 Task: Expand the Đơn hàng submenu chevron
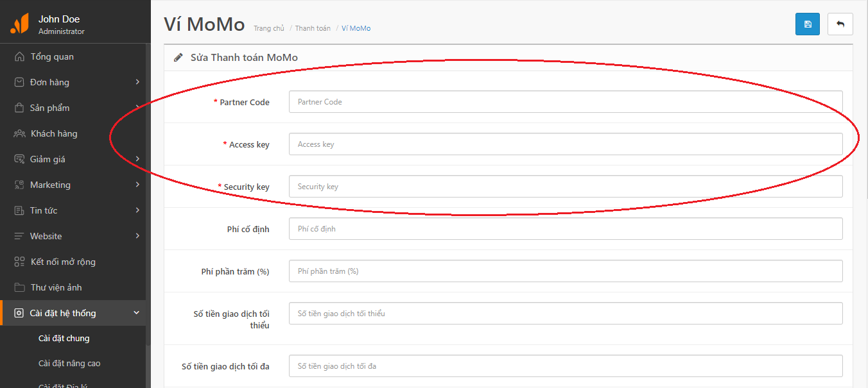pyautogui.click(x=137, y=82)
